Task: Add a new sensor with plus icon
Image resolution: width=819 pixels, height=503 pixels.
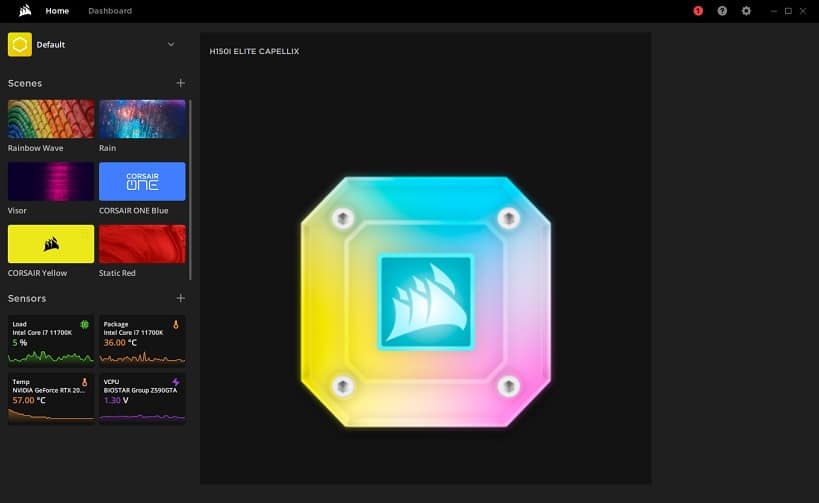Action: 180,298
